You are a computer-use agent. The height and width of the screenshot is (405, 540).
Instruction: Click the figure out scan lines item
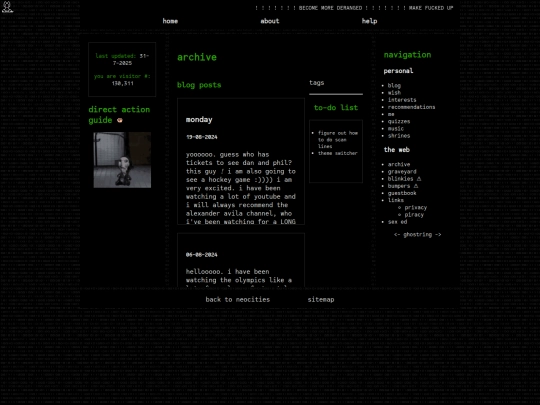tap(338, 139)
